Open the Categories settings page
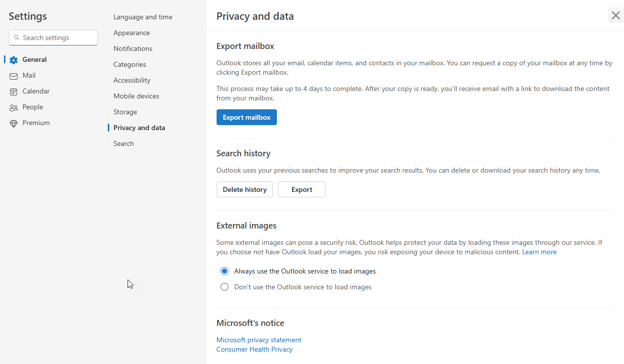The image size is (624, 364). pyautogui.click(x=130, y=64)
